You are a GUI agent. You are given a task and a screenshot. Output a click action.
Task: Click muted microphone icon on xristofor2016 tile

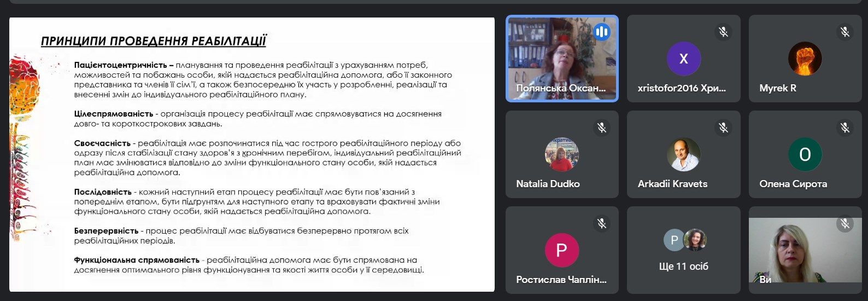tap(723, 32)
